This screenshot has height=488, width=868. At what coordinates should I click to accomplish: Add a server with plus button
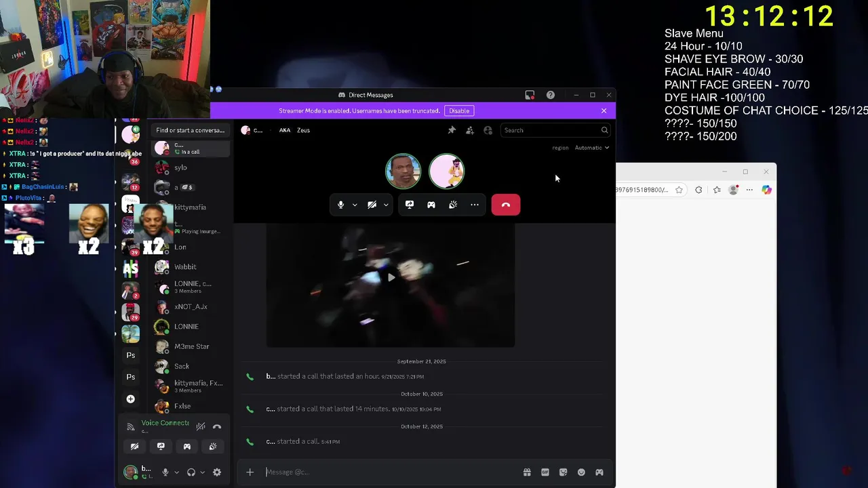(131, 399)
